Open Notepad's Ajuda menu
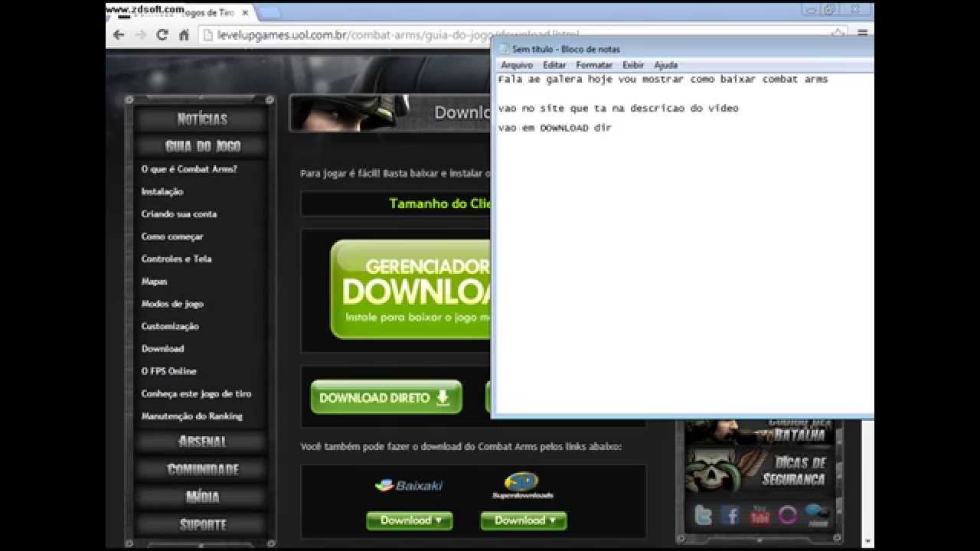The image size is (980, 551). [666, 65]
